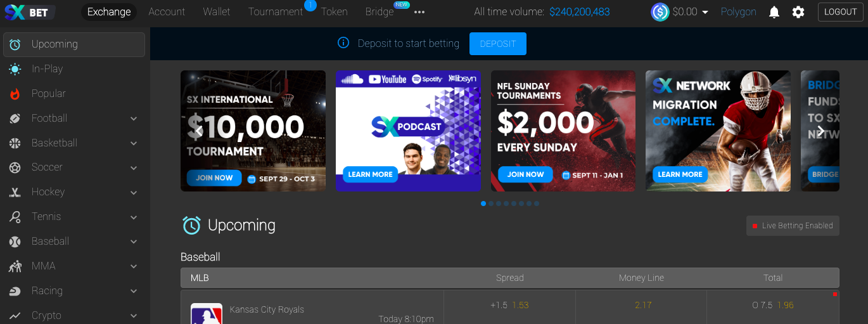Go to next carousel banner arrow
This screenshot has width=868, height=324.
(821, 131)
